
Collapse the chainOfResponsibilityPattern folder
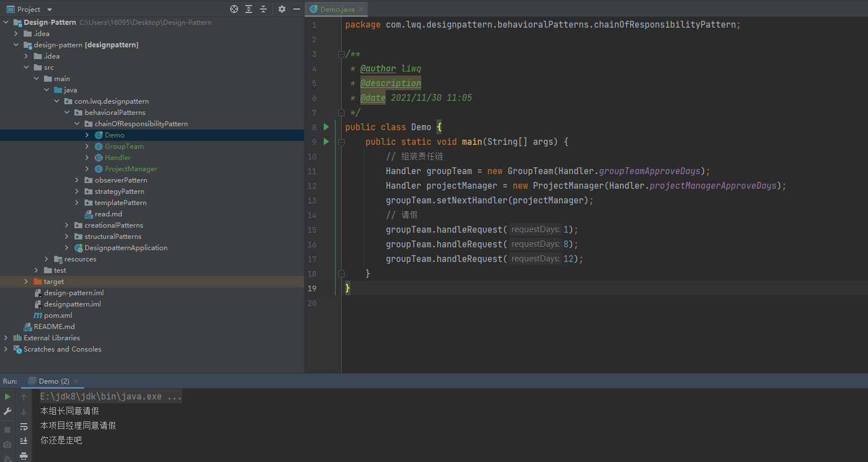point(77,124)
